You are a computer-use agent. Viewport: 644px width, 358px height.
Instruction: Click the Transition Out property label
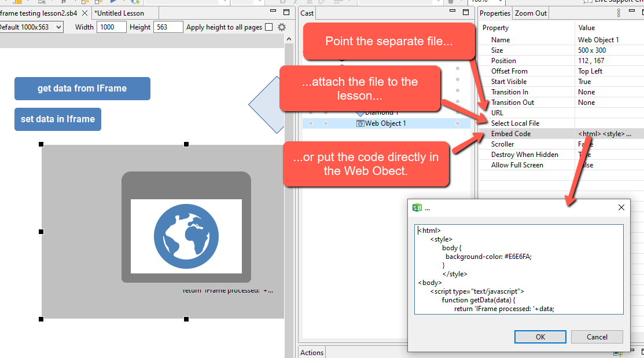pos(513,103)
